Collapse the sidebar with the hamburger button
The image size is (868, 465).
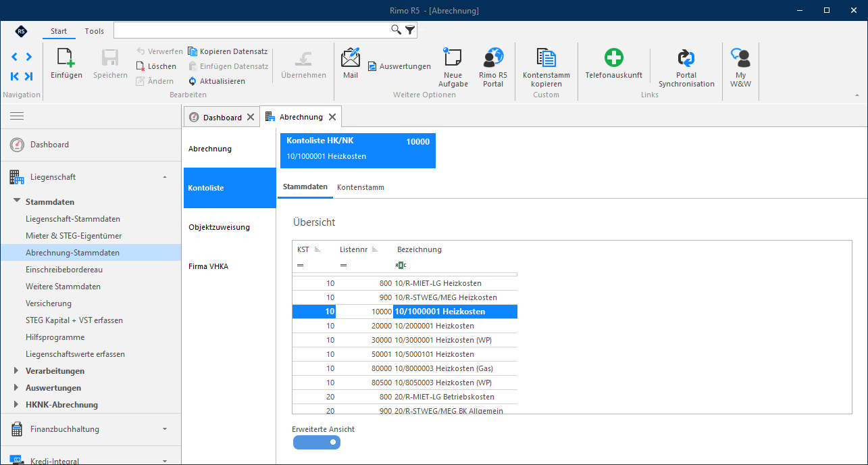(x=17, y=116)
